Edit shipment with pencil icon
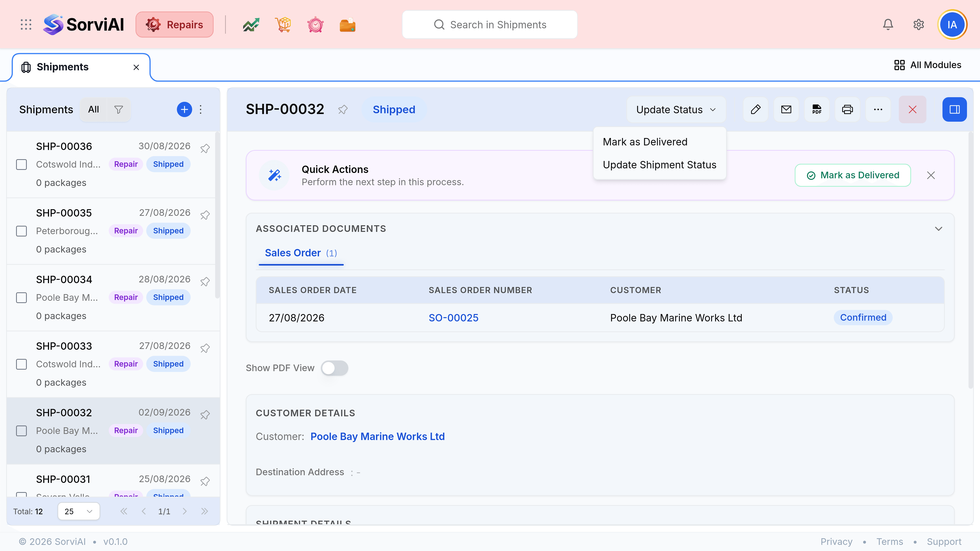 click(755, 109)
